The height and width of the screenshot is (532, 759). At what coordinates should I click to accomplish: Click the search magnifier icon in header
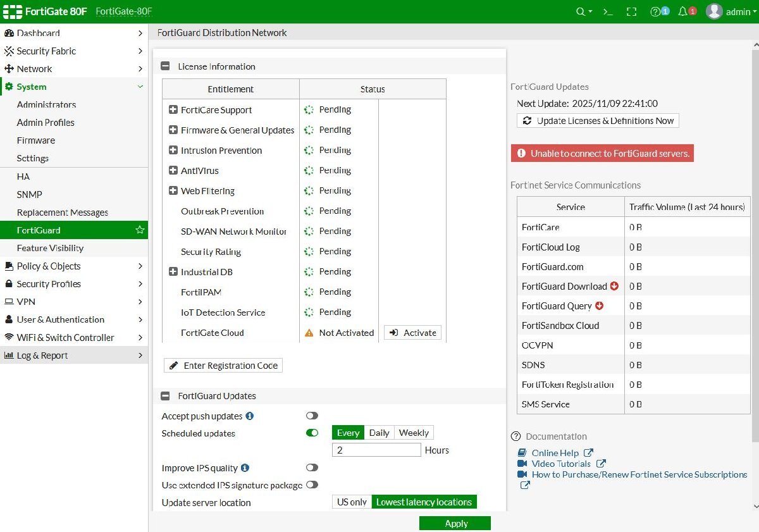point(581,11)
